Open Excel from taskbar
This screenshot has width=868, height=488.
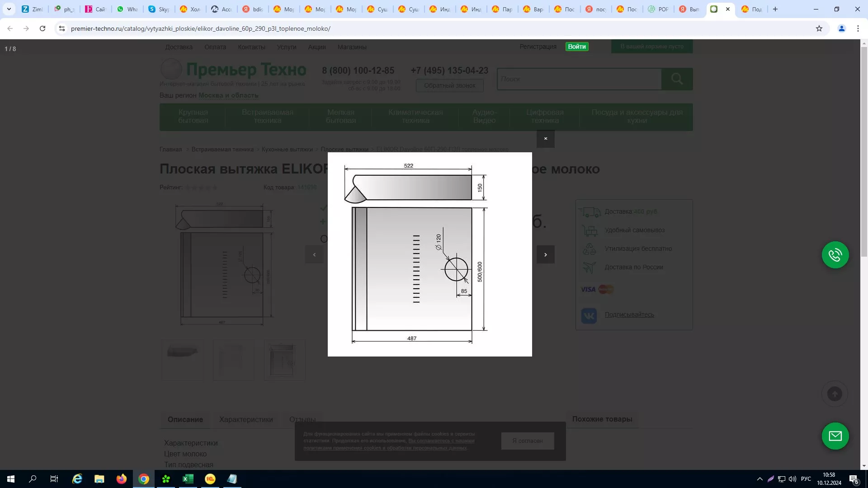[188, 479]
